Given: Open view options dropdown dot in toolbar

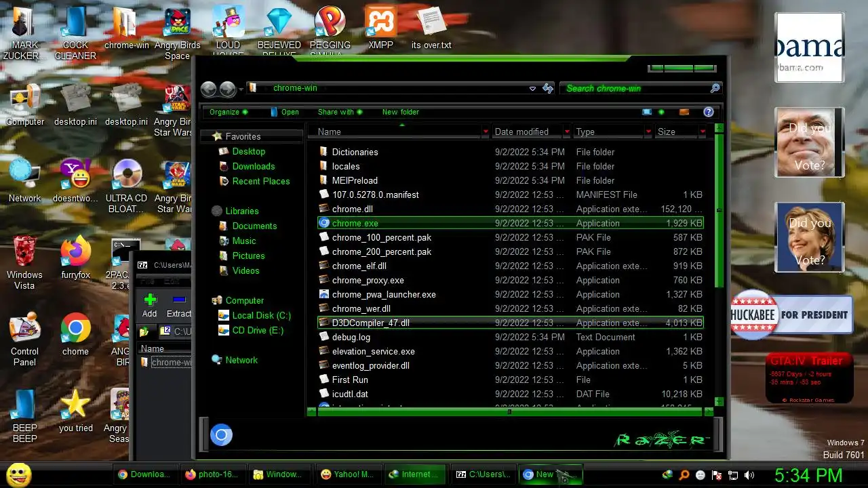Looking at the screenshot, I should 661,112.
